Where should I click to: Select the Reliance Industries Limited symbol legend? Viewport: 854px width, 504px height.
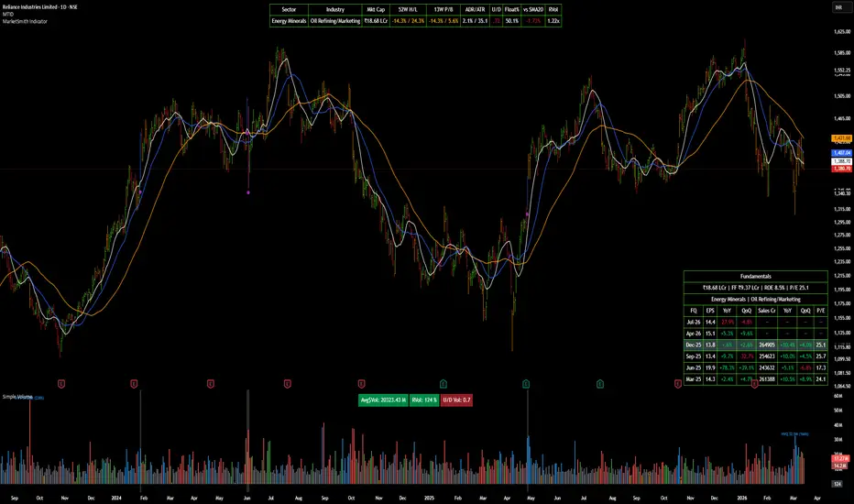pos(39,7)
